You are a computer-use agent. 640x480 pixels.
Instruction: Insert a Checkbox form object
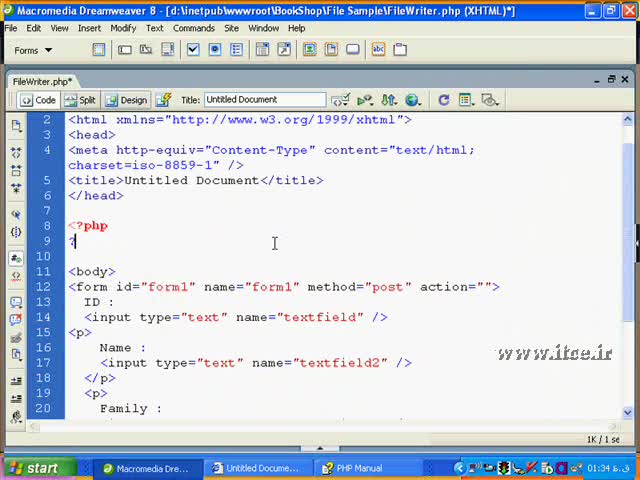click(x=193, y=50)
